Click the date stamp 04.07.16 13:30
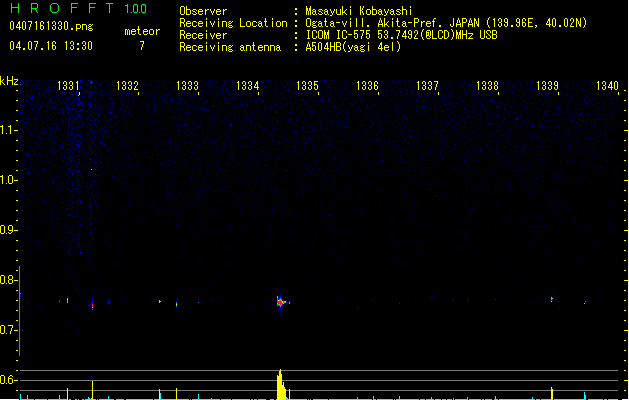The image size is (629, 400). 51,46
